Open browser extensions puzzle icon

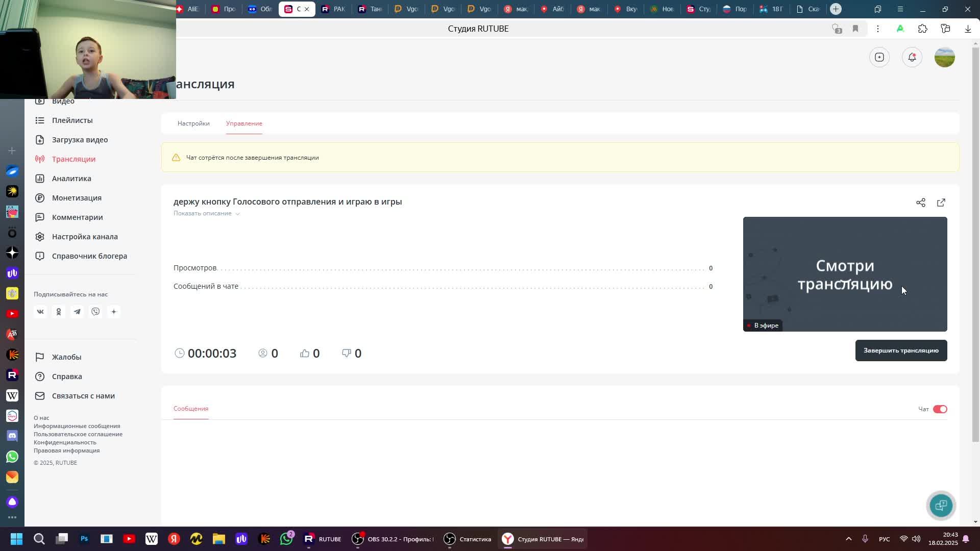[923, 29]
